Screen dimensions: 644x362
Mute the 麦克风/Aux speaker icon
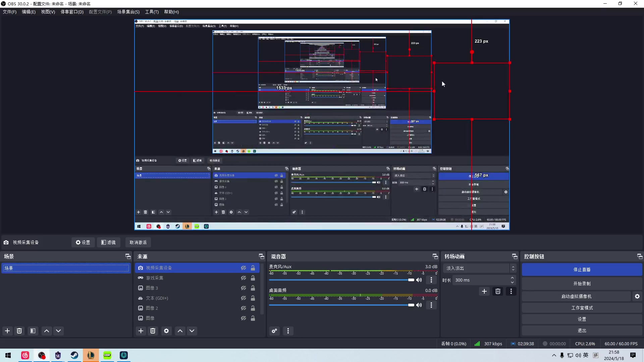tap(419, 280)
